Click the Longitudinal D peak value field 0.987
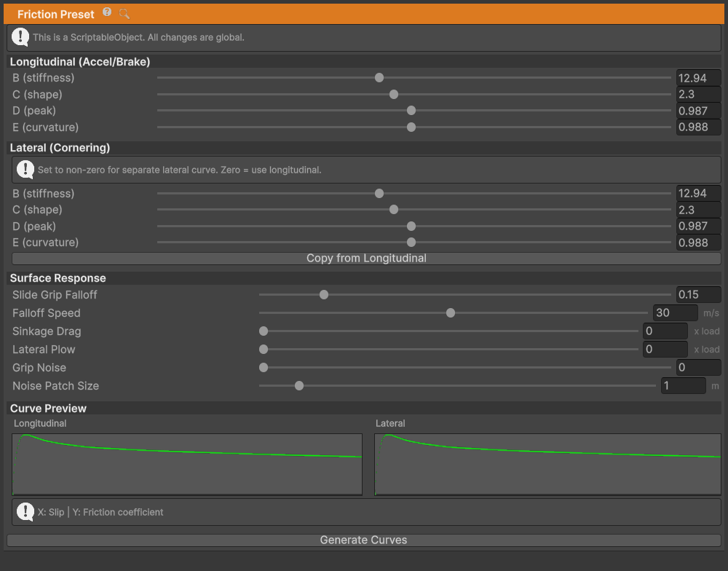The width and height of the screenshot is (728, 571). pos(698,111)
